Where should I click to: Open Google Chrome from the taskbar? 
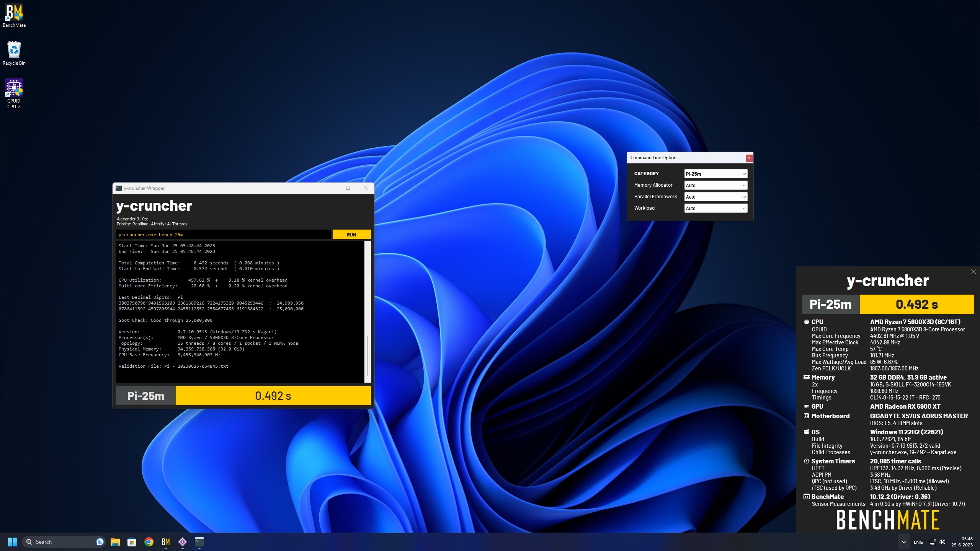coord(149,542)
